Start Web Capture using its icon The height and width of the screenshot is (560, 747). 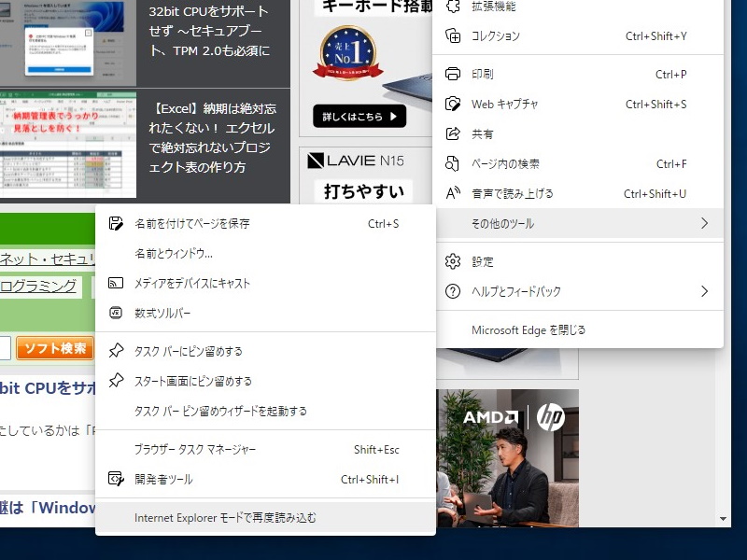[452, 104]
